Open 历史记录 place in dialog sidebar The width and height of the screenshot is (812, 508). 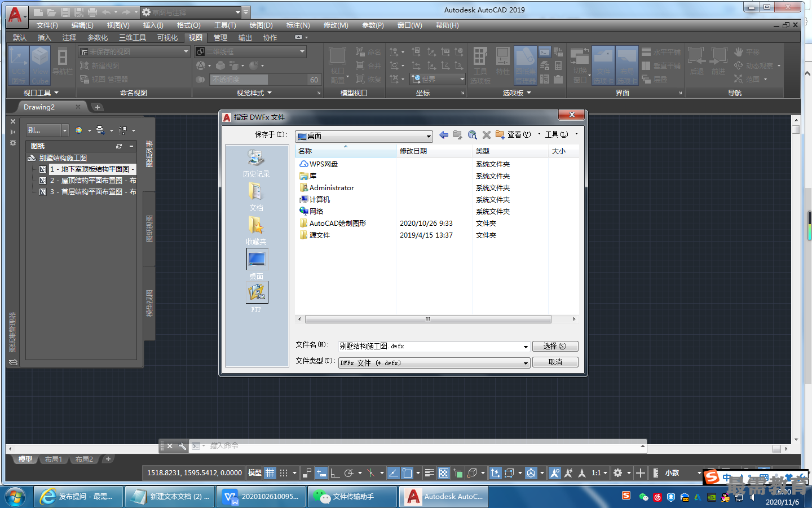click(256, 163)
